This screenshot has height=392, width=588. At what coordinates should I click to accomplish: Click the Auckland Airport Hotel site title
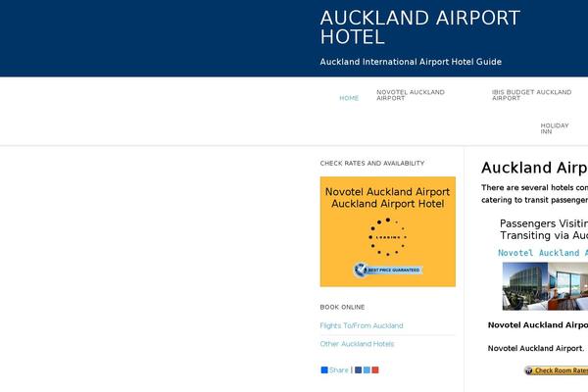[419, 27]
